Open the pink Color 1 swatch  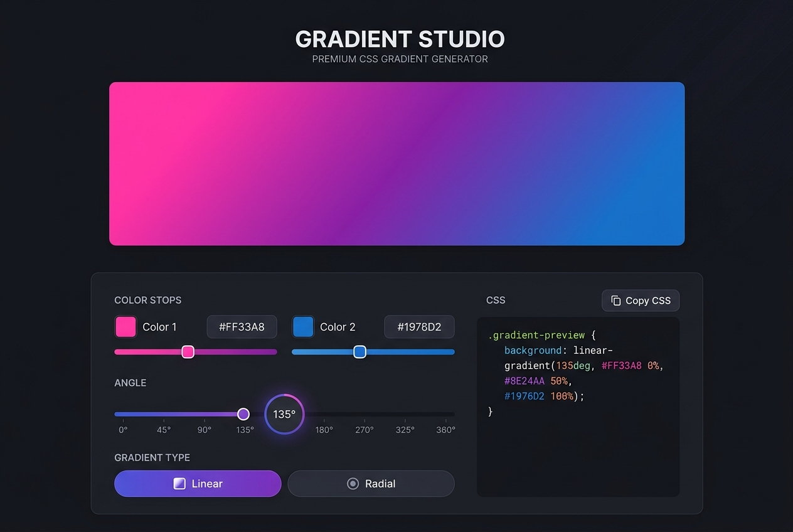[x=125, y=327]
